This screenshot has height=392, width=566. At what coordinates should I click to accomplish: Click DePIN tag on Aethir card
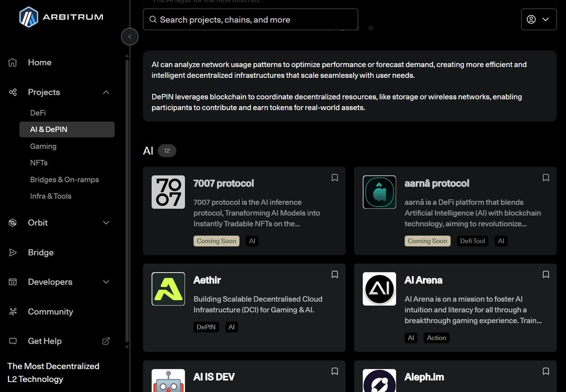[x=206, y=327]
